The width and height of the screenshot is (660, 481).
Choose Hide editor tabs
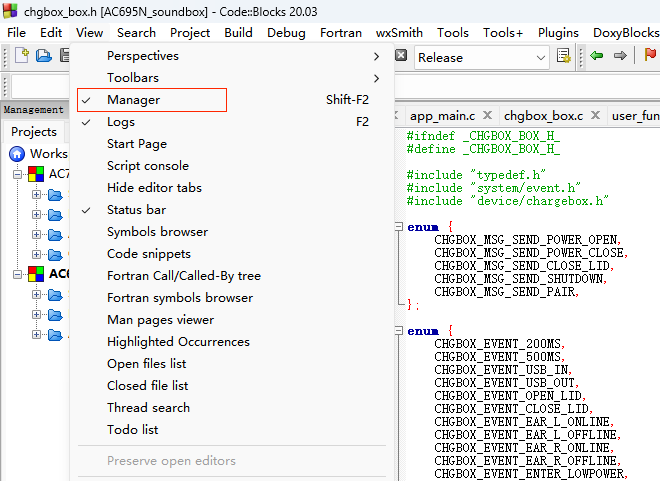coord(232,188)
